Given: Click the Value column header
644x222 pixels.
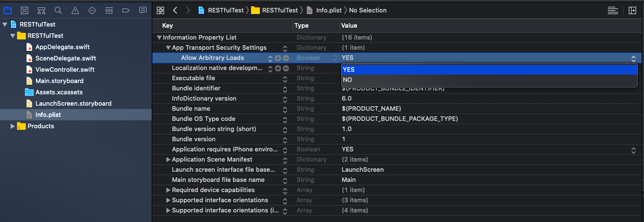Looking at the screenshot, I should 349,26.
